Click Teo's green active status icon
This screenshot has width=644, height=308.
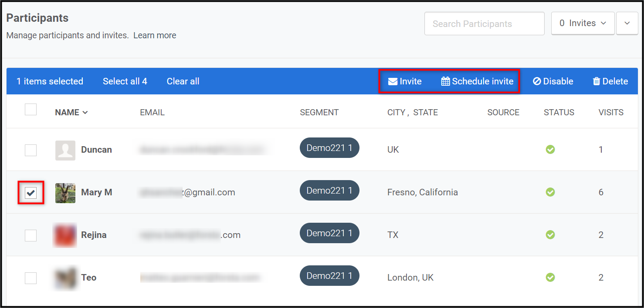(x=550, y=278)
